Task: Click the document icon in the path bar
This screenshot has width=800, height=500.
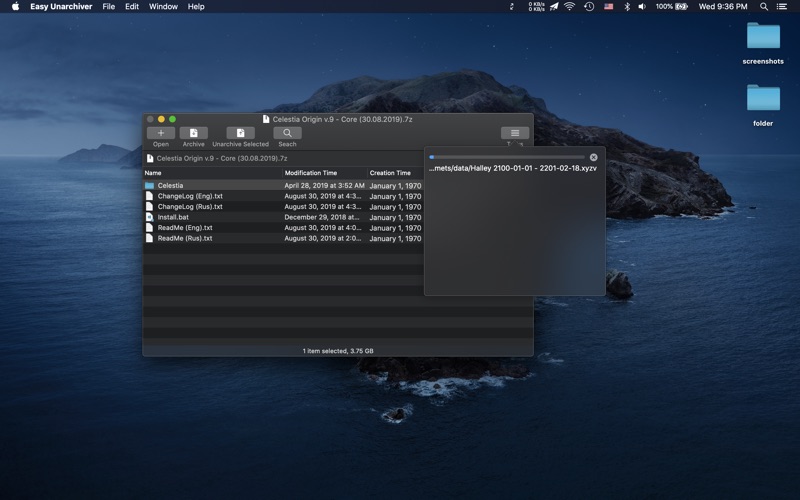Action: (x=150, y=158)
